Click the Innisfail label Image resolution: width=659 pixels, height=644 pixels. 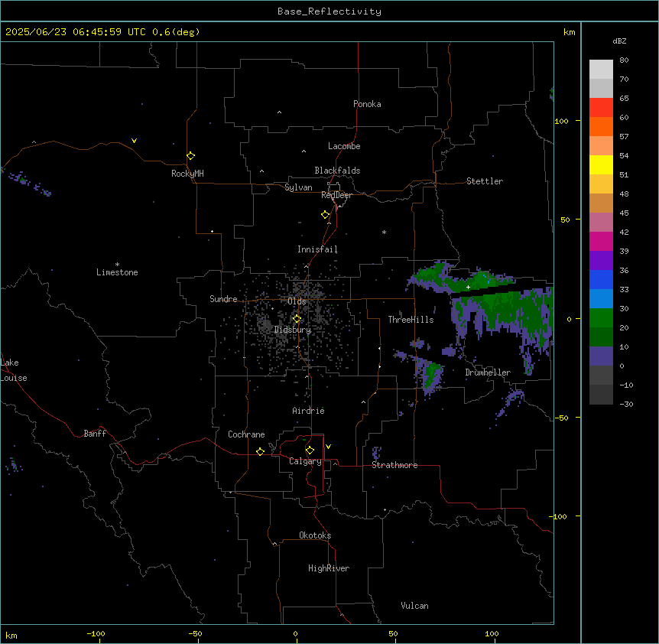(317, 249)
